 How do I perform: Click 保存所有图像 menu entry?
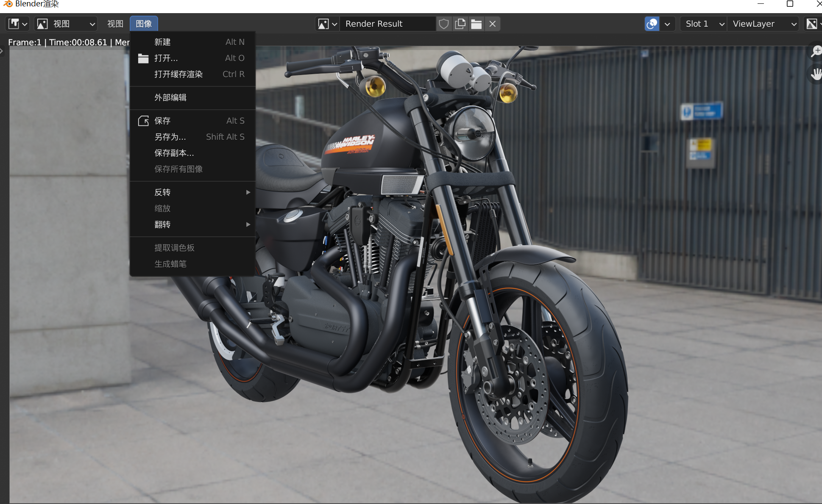[192, 169]
